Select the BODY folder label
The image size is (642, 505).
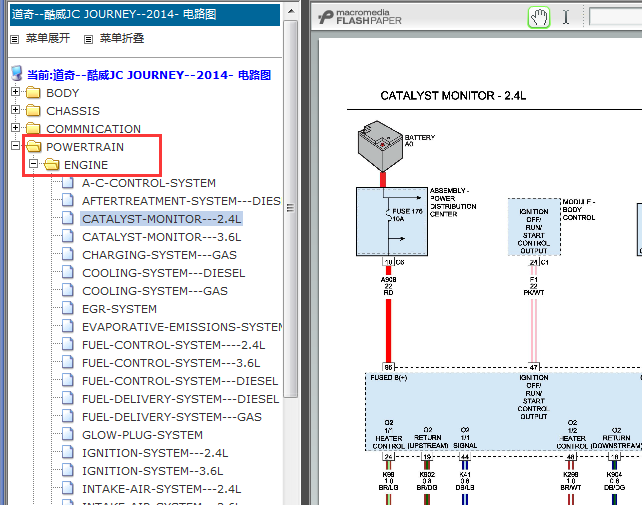pos(62,93)
